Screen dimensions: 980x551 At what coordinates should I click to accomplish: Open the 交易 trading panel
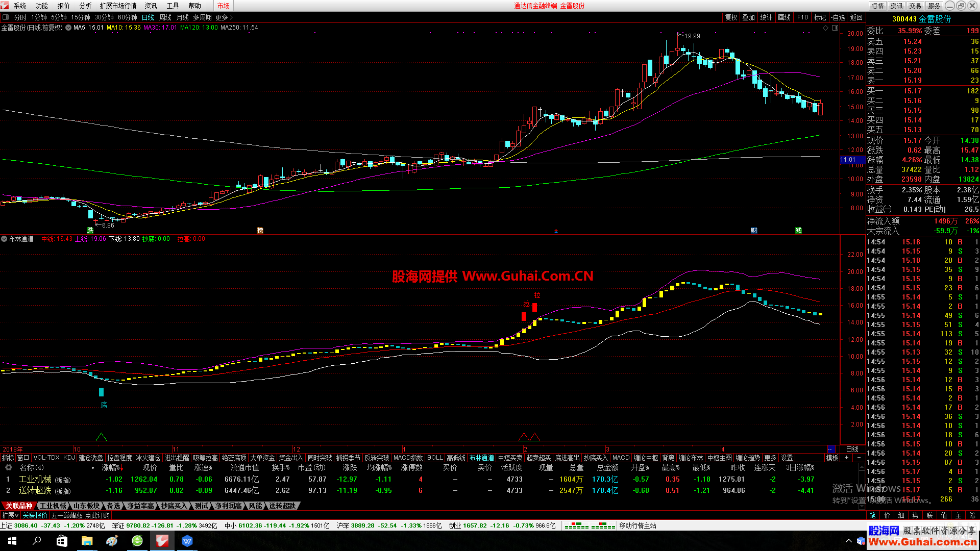[915, 6]
